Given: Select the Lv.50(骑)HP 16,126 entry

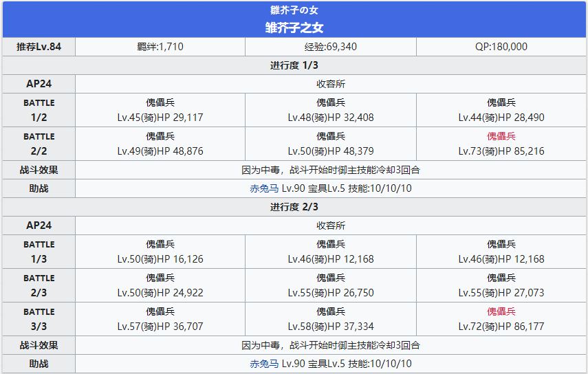Looking at the screenshot, I should pos(160,259).
